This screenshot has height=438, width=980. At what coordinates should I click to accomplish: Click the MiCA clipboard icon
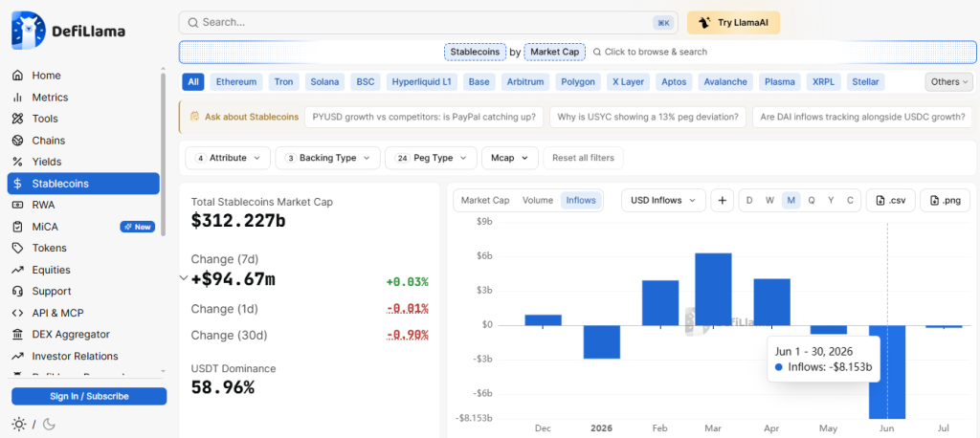tap(18, 227)
